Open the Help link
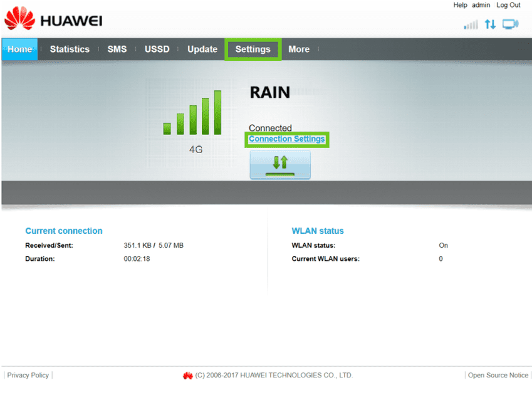This screenshot has height=395, width=532. tap(460, 5)
